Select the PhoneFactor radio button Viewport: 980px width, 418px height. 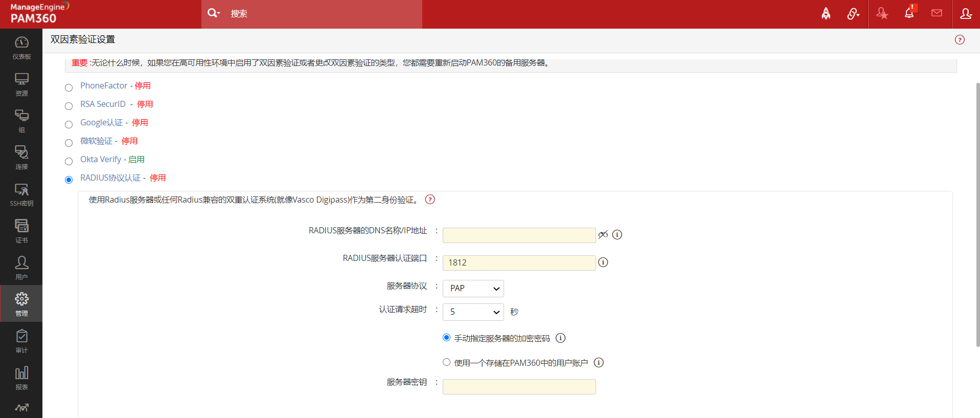click(x=69, y=88)
